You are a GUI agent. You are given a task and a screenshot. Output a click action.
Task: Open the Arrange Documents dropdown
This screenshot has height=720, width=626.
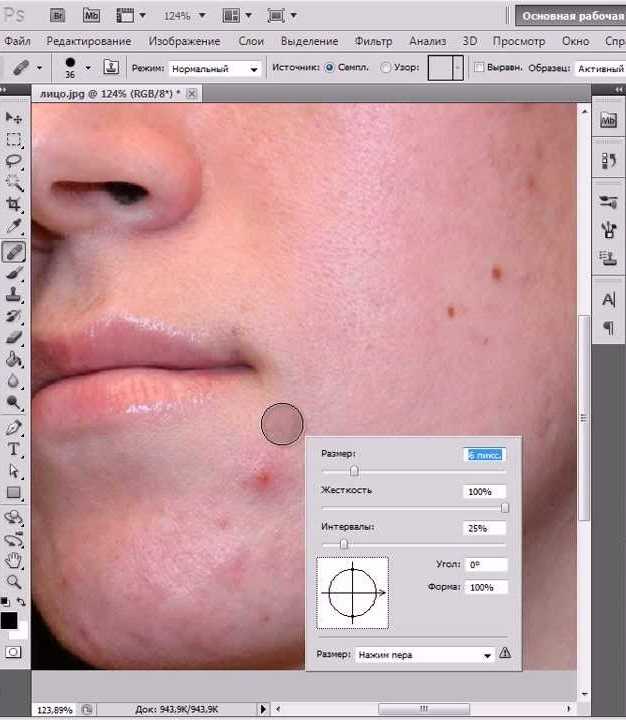pos(237,16)
